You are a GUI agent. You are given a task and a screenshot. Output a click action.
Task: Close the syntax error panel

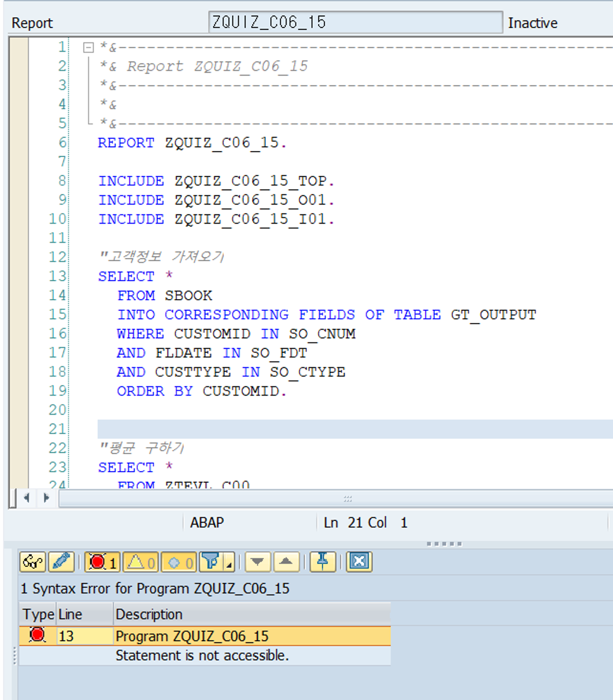(x=359, y=562)
